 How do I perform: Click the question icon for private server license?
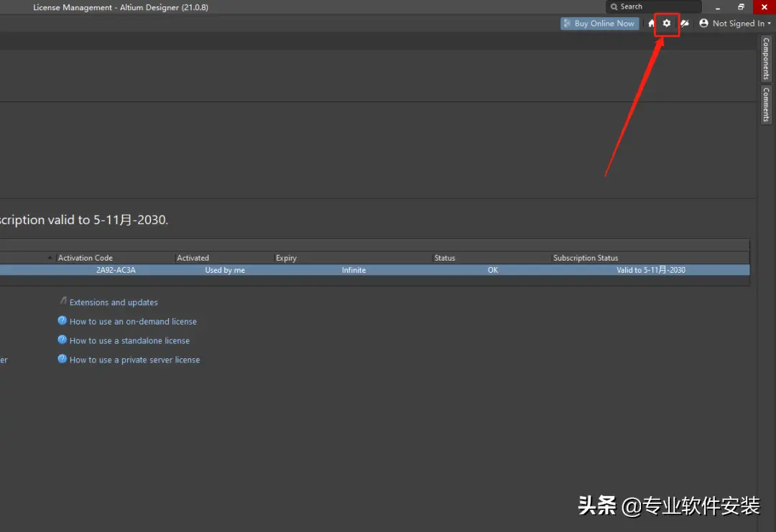(x=62, y=359)
